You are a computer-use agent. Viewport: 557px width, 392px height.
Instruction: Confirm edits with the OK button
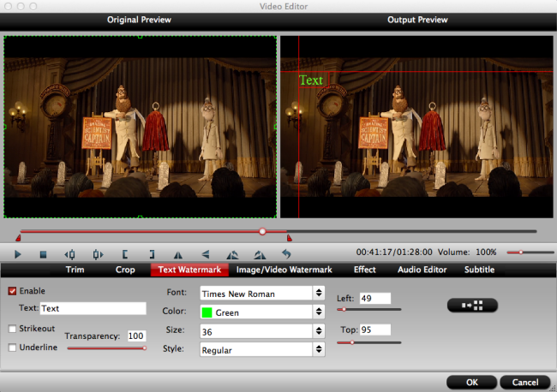(x=472, y=382)
